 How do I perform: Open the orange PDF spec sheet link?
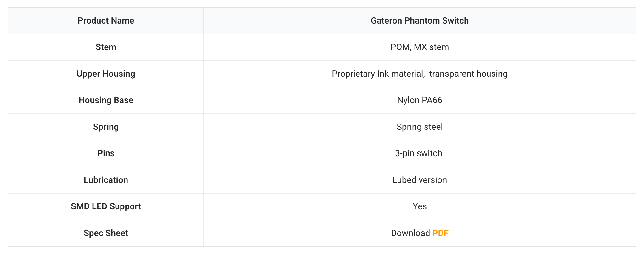pyautogui.click(x=440, y=233)
